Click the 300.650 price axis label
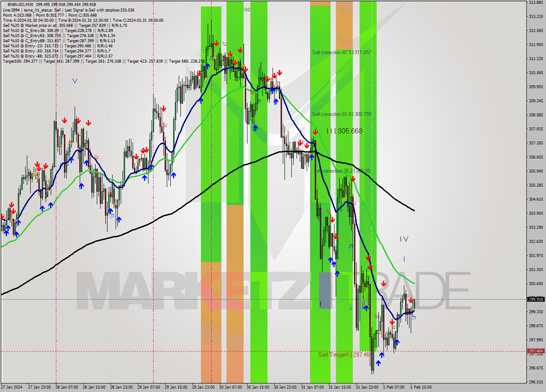Viewport: 546px width, 392px height. click(536, 283)
